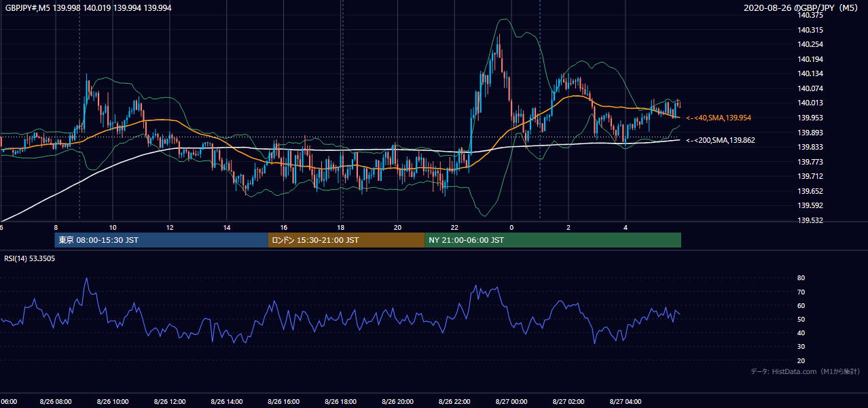Click the HistData.com data source credit
Image resolution: width=868 pixels, height=408 pixels.
(x=806, y=371)
